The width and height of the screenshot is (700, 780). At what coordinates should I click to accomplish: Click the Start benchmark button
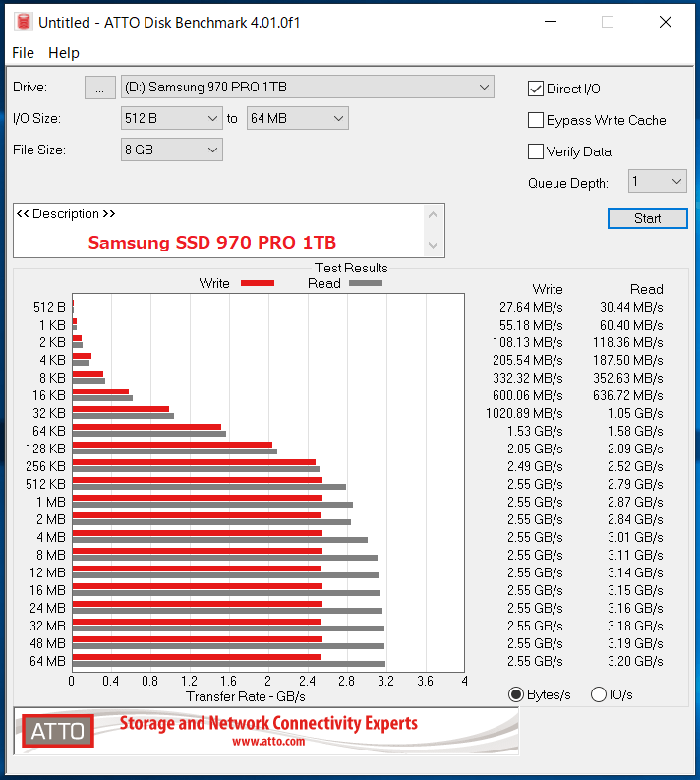(647, 218)
